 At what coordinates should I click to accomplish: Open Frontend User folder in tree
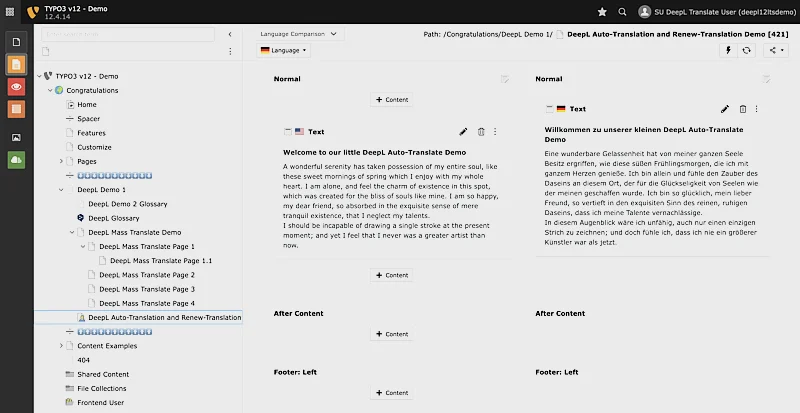(x=101, y=402)
